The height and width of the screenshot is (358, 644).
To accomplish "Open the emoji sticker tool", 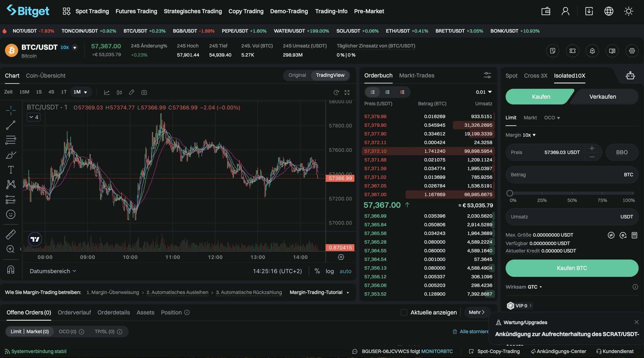I will coord(11,214).
